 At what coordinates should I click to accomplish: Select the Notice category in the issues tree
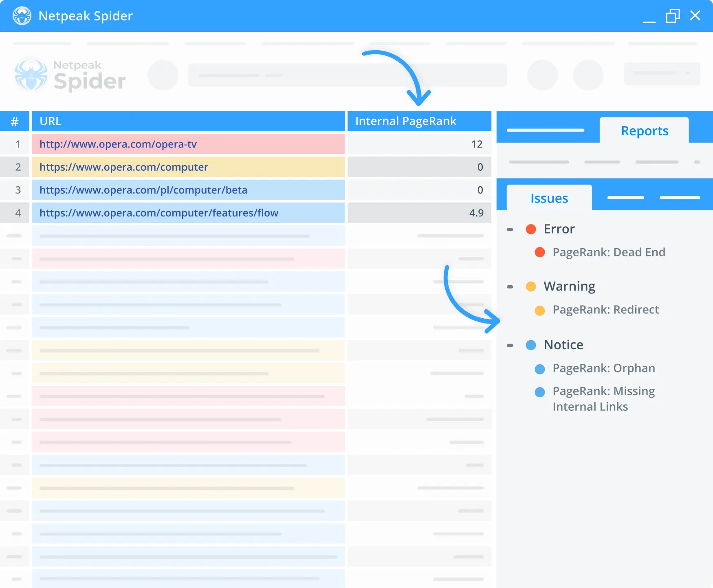click(x=563, y=345)
